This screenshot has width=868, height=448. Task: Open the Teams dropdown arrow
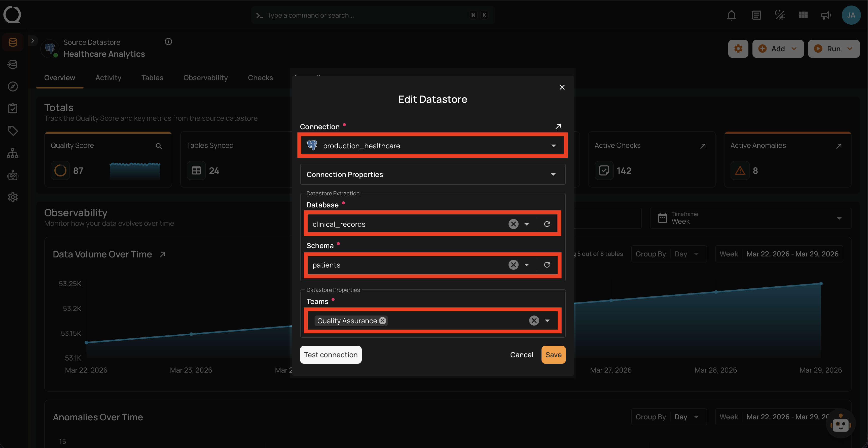click(547, 321)
